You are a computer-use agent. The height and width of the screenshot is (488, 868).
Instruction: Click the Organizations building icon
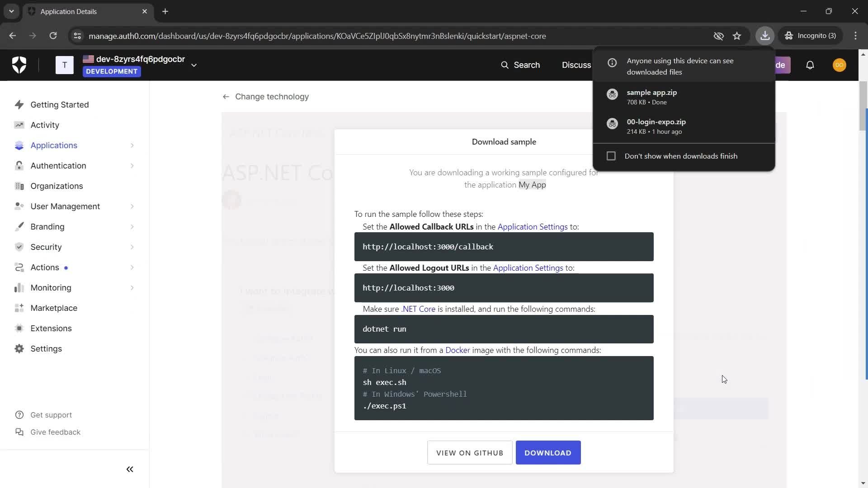click(x=19, y=186)
